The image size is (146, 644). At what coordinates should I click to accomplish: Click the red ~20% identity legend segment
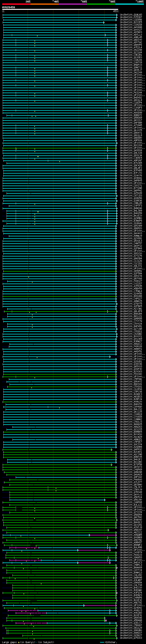[x=16, y=4]
